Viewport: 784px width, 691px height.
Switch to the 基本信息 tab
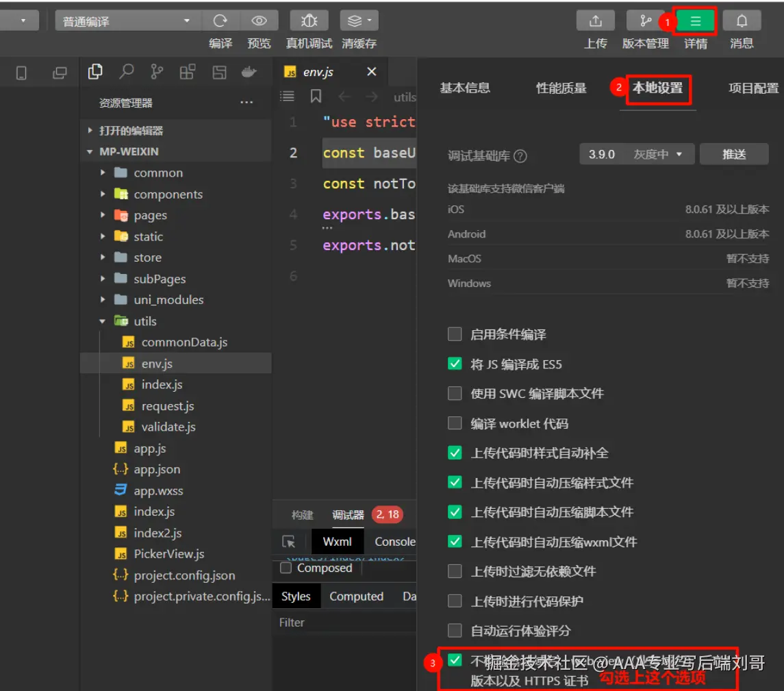(x=464, y=88)
